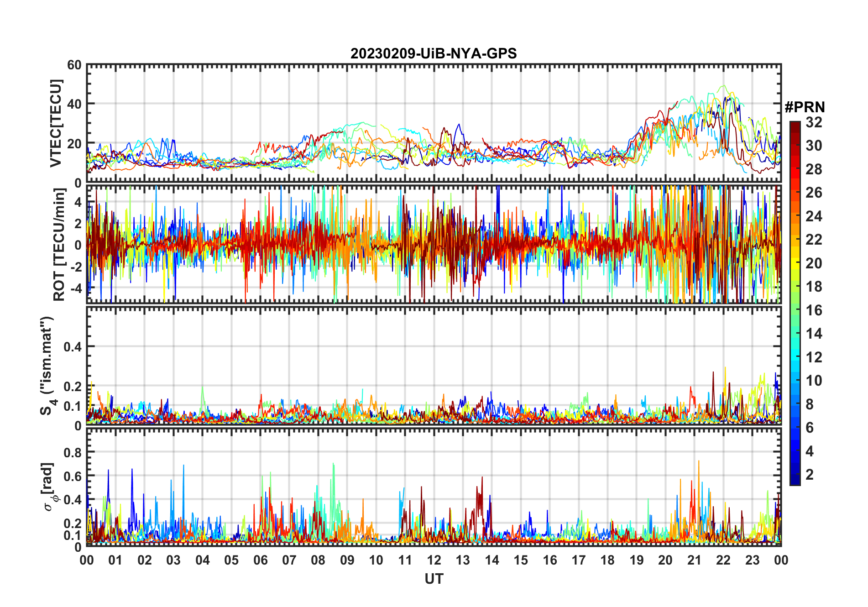868x607 pixels.
Task: Click the x-axis tick label 13
Action: point(463,560)
